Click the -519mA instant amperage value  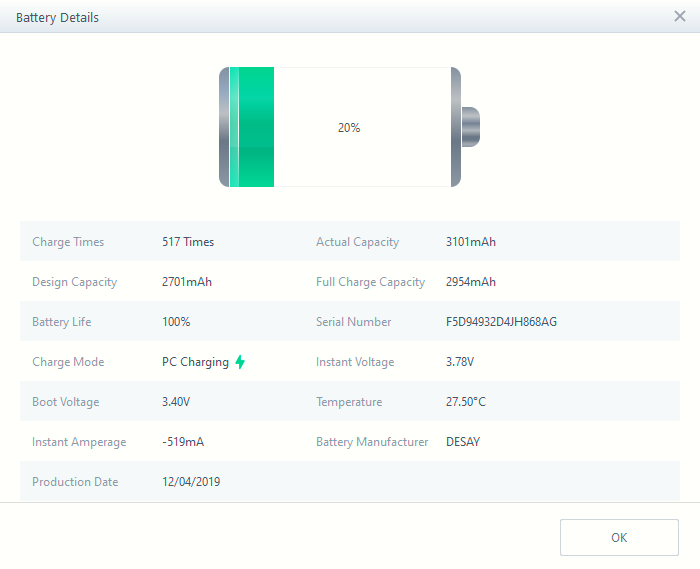[183, 442]
